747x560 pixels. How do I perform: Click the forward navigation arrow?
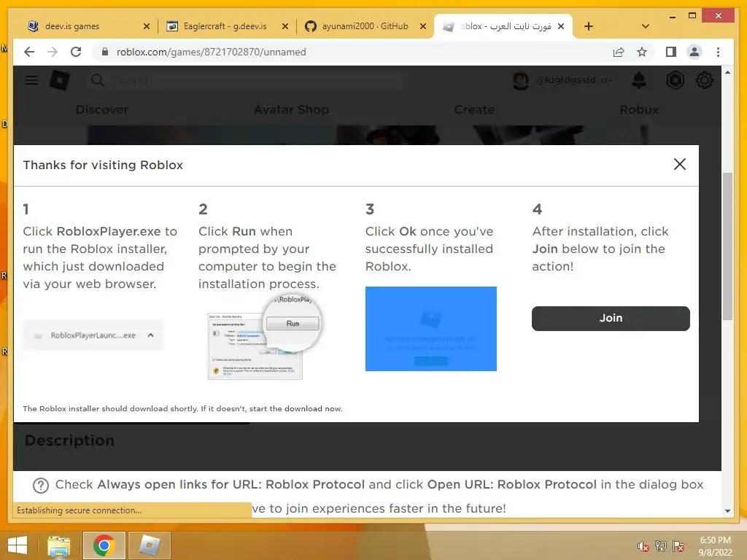[53, 52]
